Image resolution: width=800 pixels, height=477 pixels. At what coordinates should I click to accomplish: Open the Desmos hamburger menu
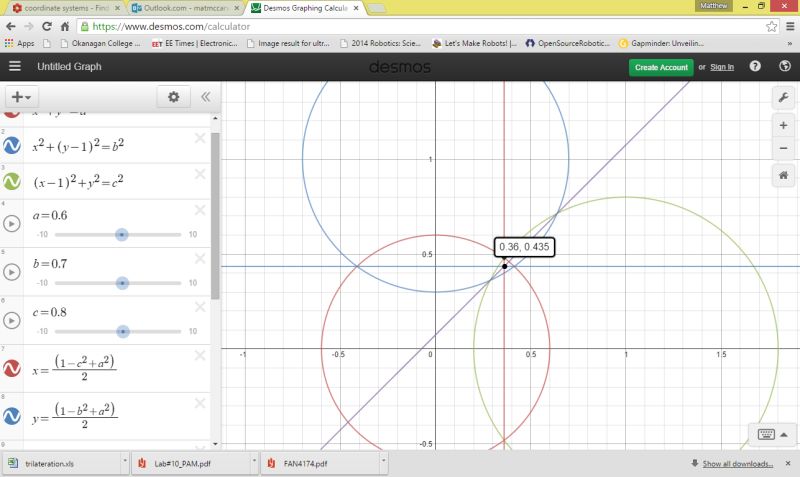15,66
